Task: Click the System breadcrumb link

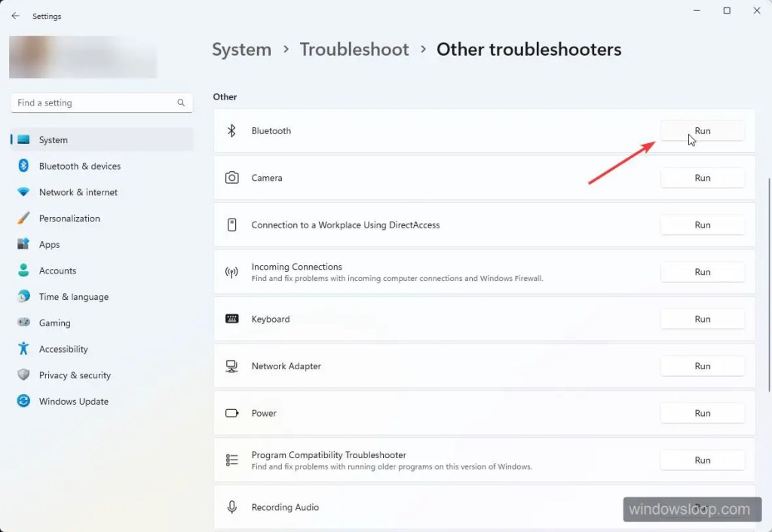Action: pyautogui.click(x=241, y=50)
